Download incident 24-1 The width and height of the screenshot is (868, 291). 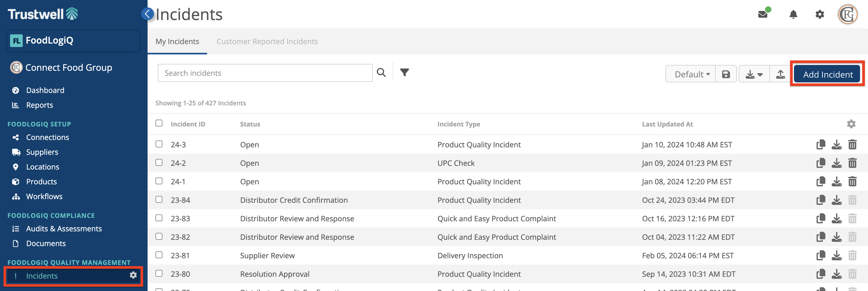click(x=836, y=181)
